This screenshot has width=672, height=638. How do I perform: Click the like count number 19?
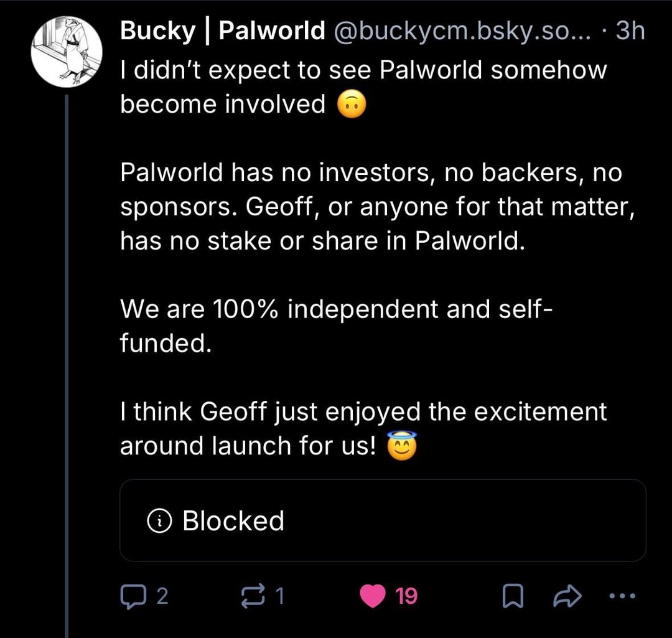coord(406,598)
